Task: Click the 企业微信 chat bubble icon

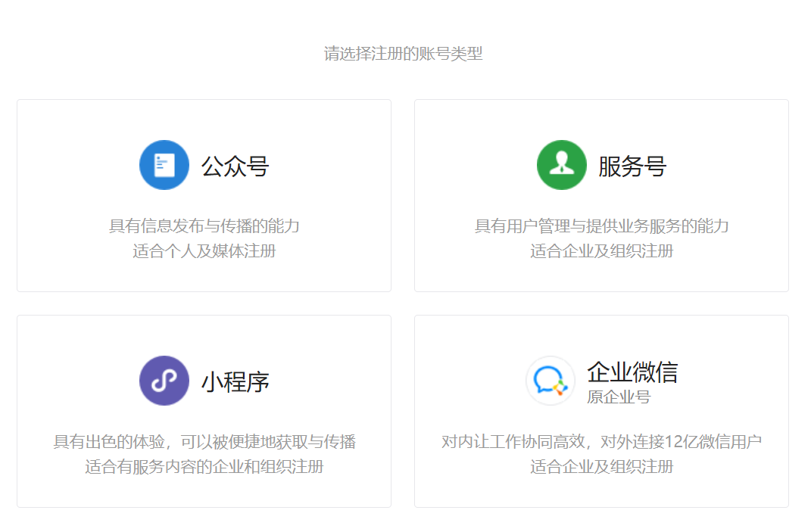Action: (x=550, y=381)
